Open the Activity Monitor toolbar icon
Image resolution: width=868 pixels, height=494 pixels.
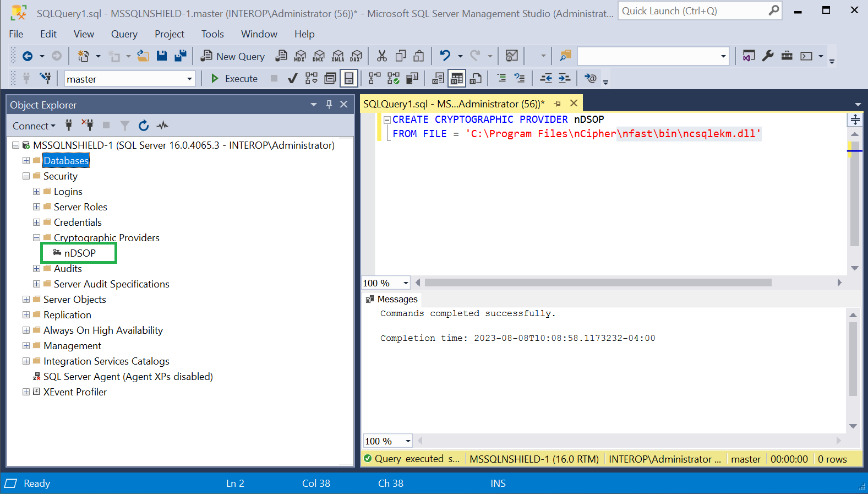[512, 56]
